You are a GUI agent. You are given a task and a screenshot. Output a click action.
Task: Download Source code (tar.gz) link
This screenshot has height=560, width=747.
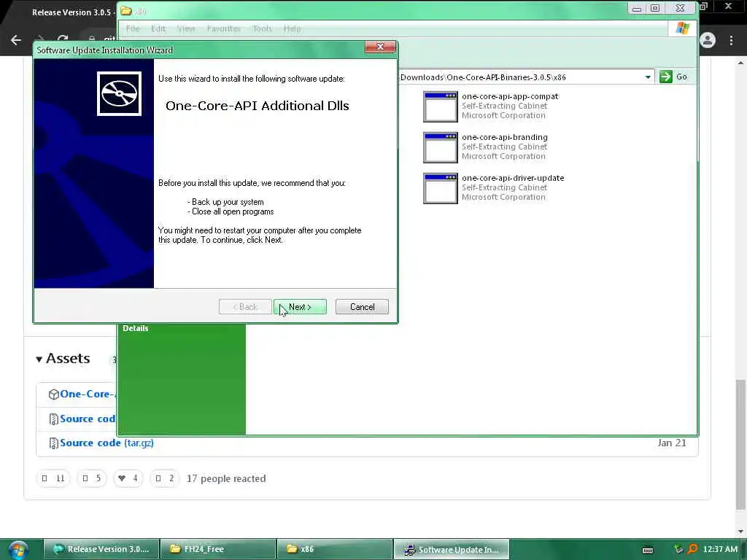click(107, 443)
